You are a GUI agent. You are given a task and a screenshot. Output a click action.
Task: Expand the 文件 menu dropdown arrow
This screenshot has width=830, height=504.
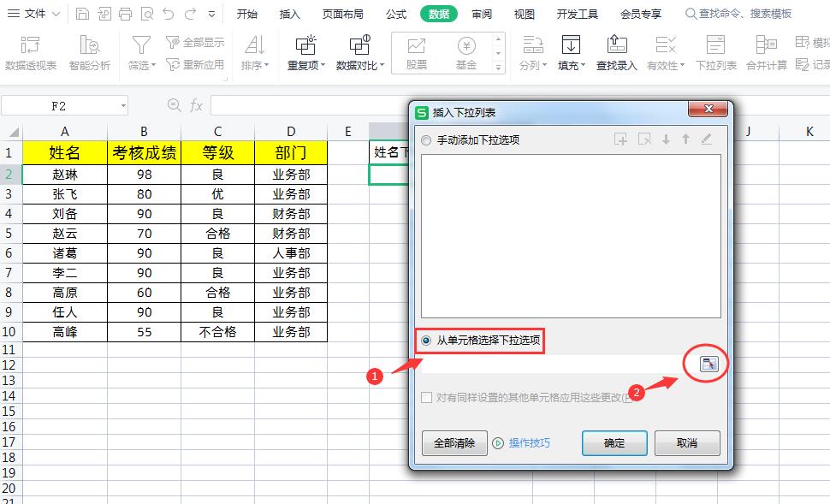[56, 14]
